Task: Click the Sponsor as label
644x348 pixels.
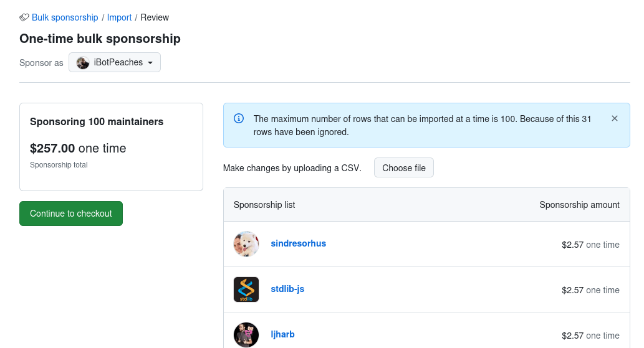Action: [41, 63]
